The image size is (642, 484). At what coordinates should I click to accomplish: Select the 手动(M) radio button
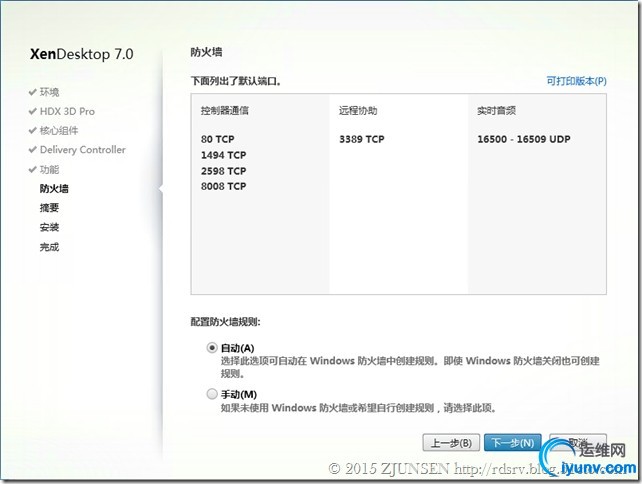[212, 394]
